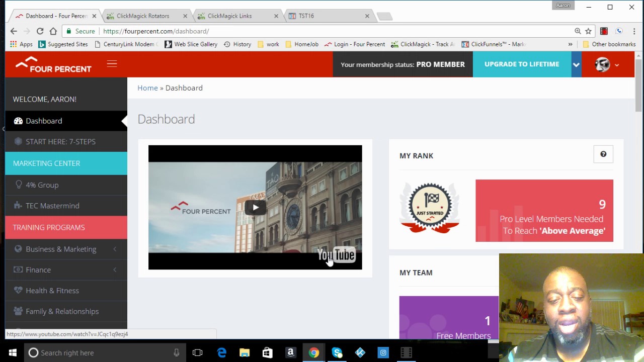Open the History bookmark
The image size is (644, 362).
click(x=237, y=44)
